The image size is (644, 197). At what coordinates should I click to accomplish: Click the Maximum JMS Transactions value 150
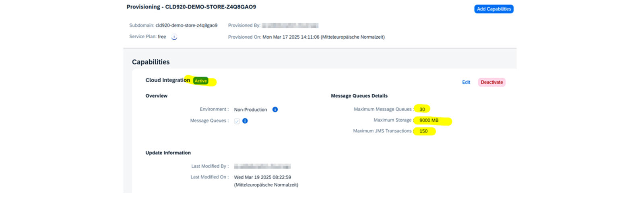pos(423,131)
